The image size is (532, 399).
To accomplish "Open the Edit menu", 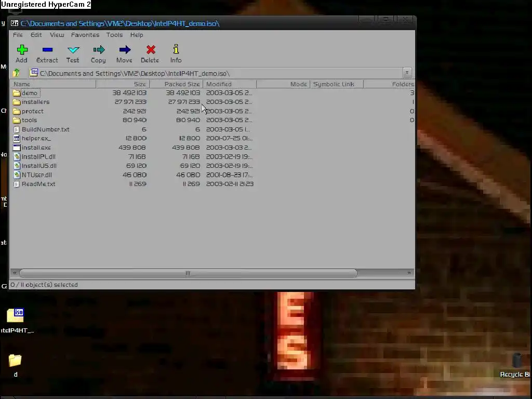I will [36, 35].
